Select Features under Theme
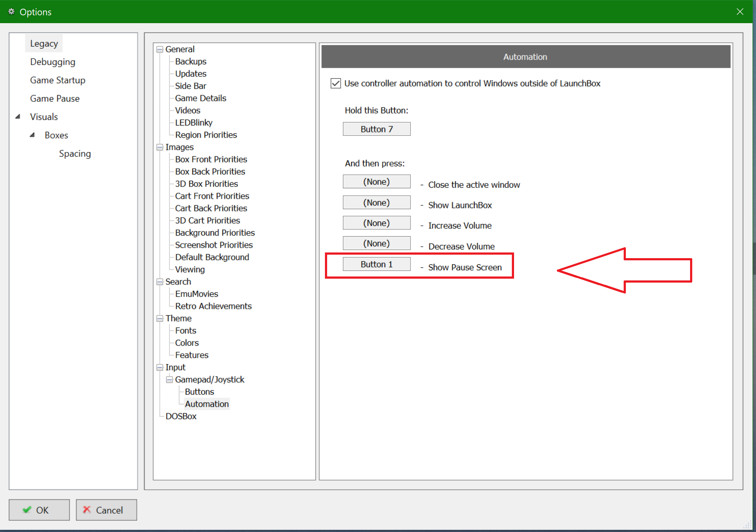Viewport: 756px width, 532px height. tap(192, 355)
